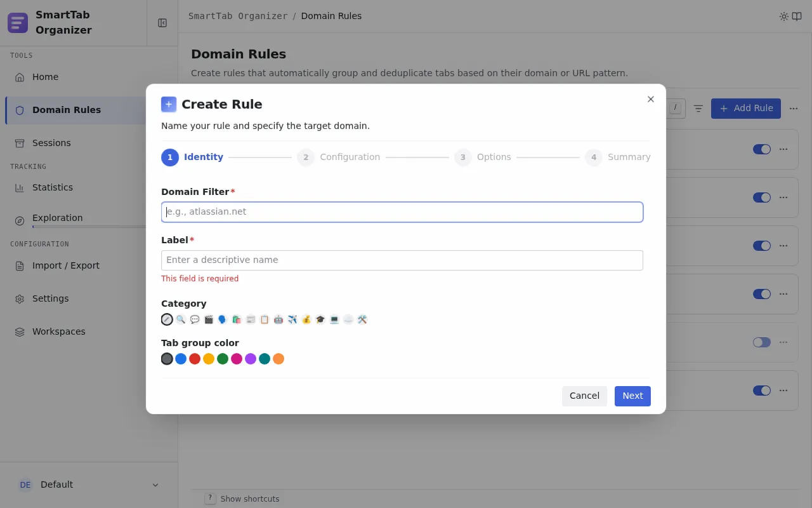Click into the Label input field
This screenshot has width=812, height=508.
402,260
